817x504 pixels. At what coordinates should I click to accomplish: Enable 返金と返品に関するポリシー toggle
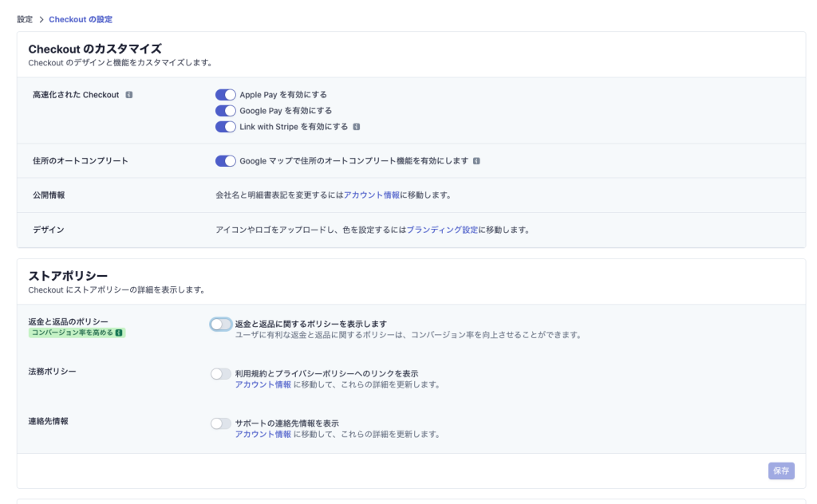(x=221, y=325)
